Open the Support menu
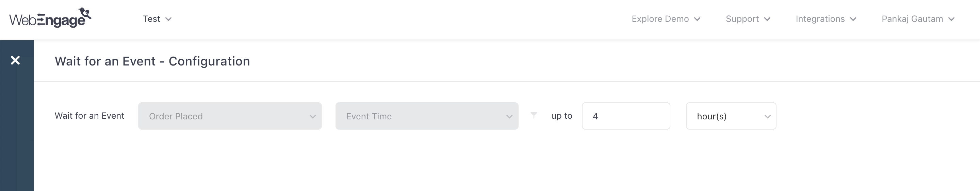The height and width of the screenshot is (191, 980). pyautogui.click(x=742, y=19)
